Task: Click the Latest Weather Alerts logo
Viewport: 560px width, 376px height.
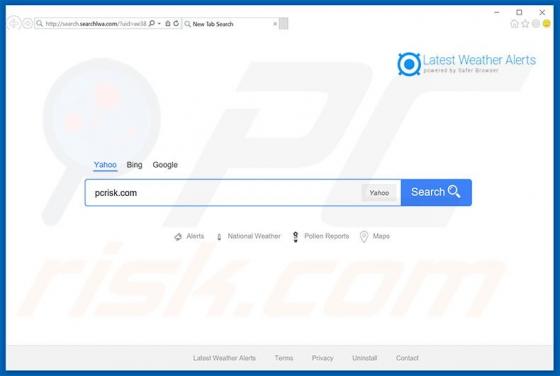Action: 466,64
